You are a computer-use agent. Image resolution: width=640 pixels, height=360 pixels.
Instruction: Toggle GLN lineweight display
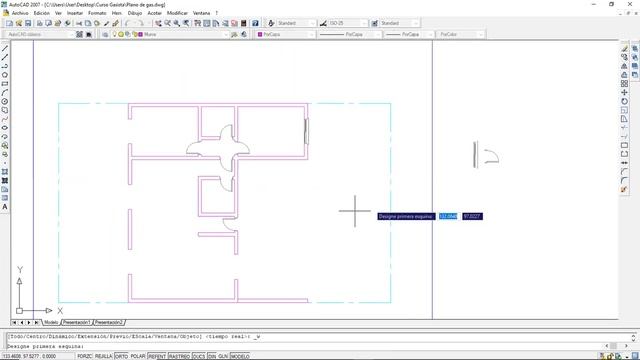coord(223,356)
